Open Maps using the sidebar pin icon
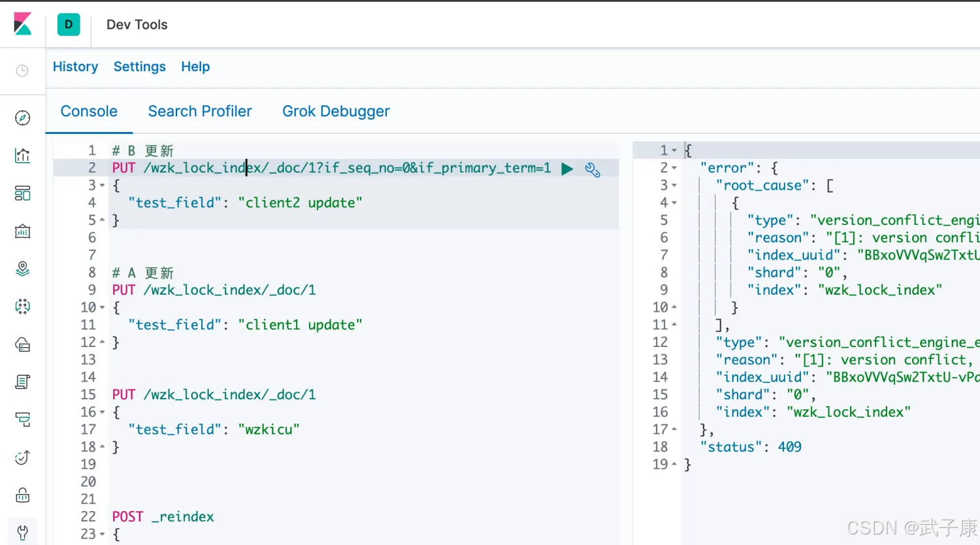 (22, 269)
